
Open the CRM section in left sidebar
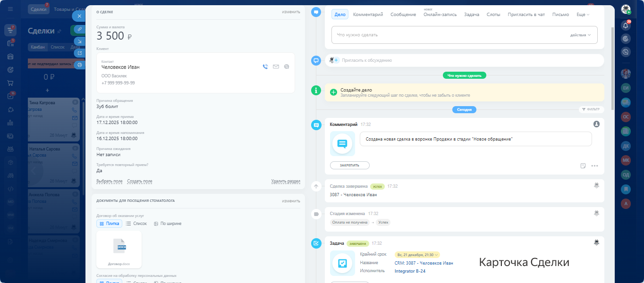(x=10, y=30)
